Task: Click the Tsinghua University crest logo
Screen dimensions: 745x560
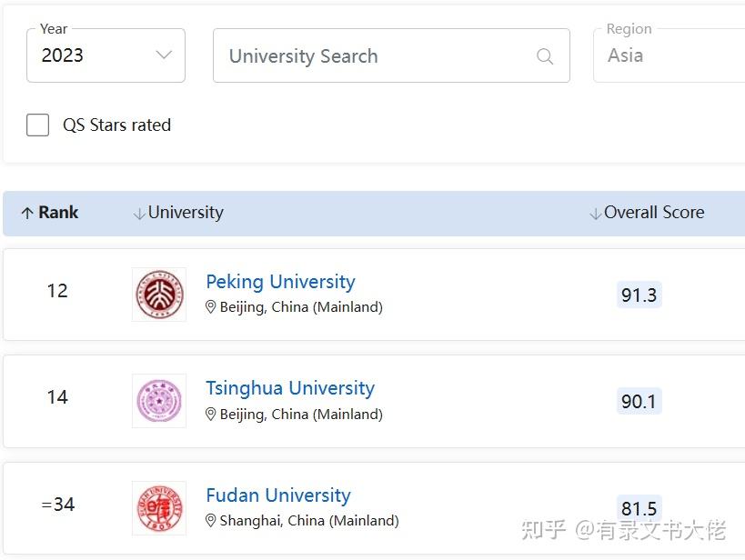Action: tap(159, 400)
